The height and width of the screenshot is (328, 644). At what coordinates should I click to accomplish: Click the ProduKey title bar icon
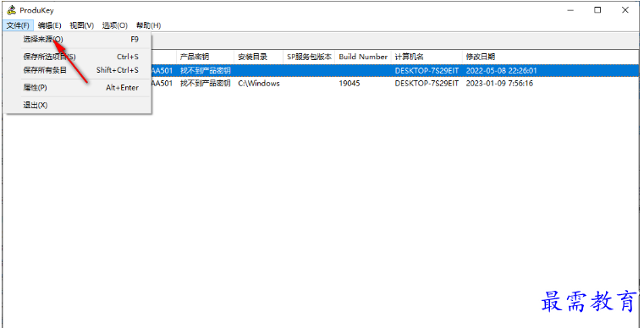11,10
